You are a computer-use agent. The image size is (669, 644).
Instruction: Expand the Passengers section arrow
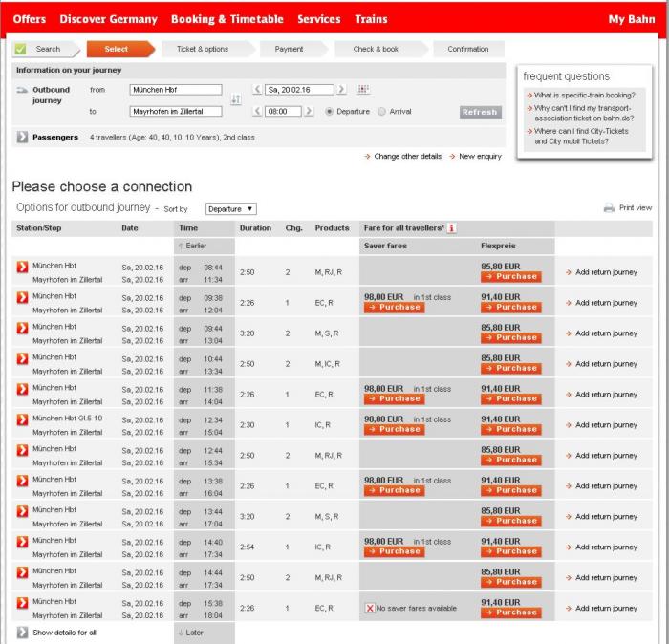22,137
